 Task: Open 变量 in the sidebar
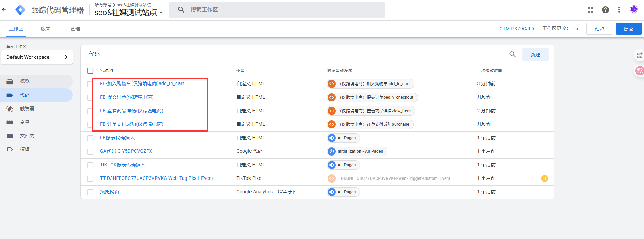(36, 122)
